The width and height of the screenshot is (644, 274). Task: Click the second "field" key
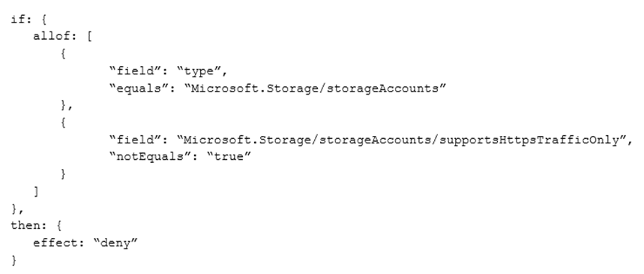(136, 140)
